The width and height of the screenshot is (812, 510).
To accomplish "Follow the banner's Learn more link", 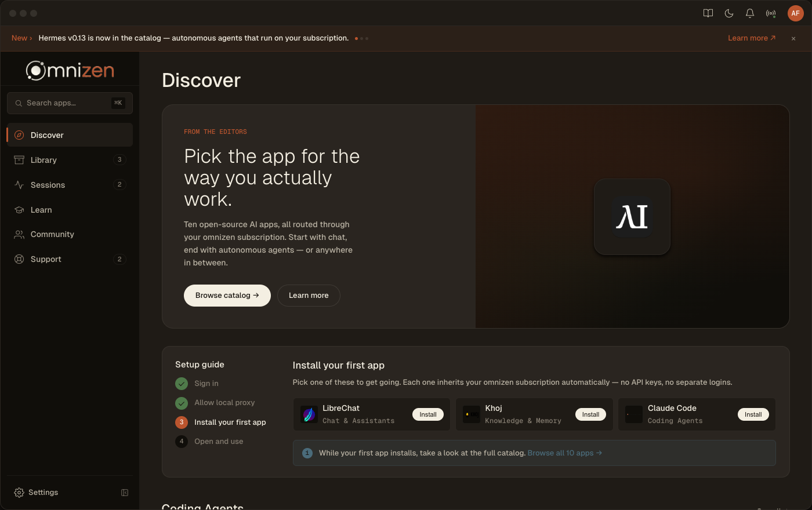I will click(752, 38).
